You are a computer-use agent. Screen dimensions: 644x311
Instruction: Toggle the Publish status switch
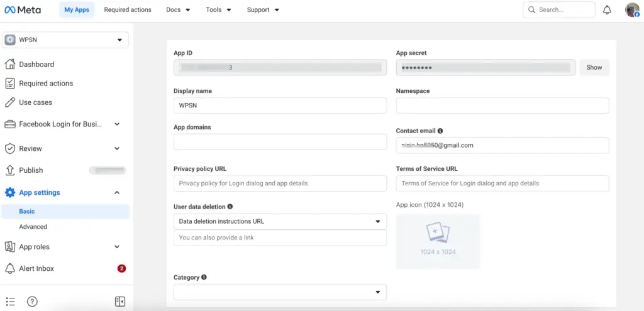click(108, 170)
